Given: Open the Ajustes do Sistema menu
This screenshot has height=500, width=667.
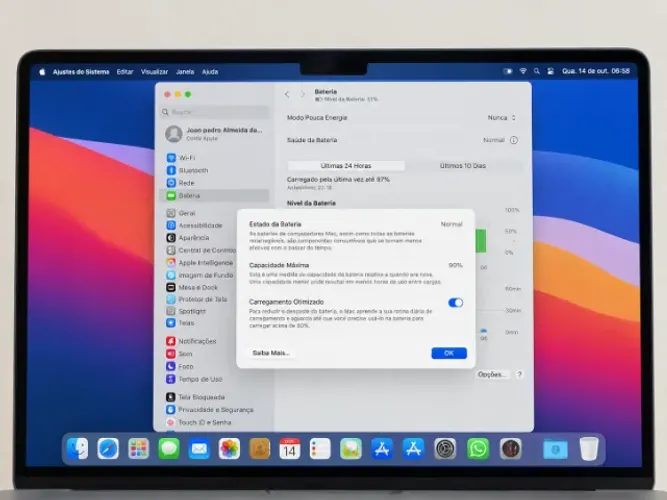Looking at the screenshot, I should click(81, 72).
